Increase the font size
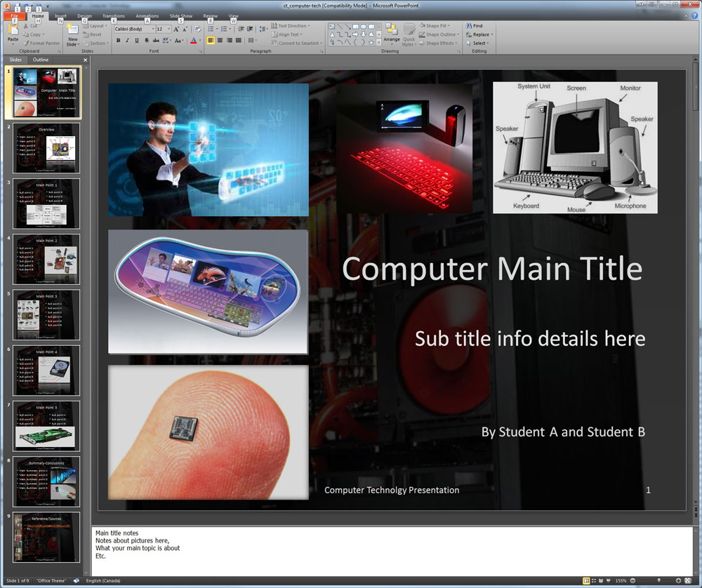 point(176,29)
